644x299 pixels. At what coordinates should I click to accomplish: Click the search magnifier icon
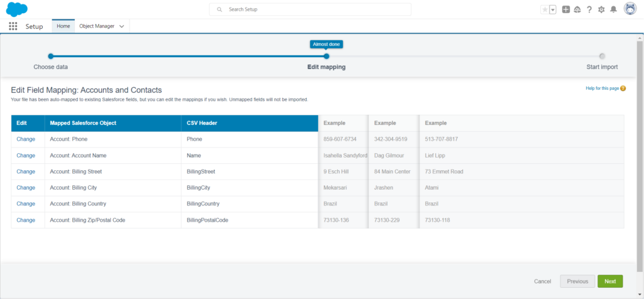[219, 9]
